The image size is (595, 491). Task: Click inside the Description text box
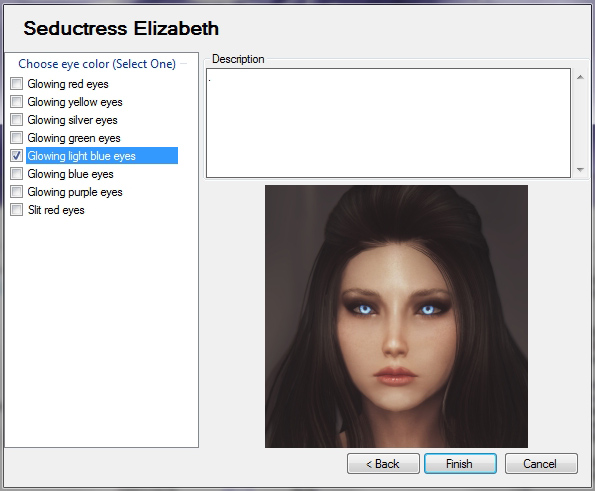point(388,123)
